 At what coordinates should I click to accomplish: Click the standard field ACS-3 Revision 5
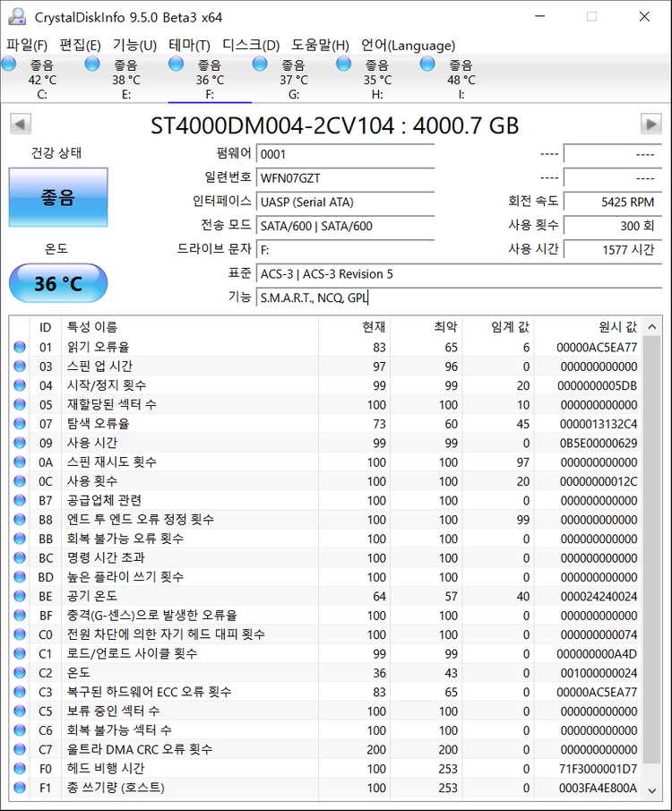(459, 273)
